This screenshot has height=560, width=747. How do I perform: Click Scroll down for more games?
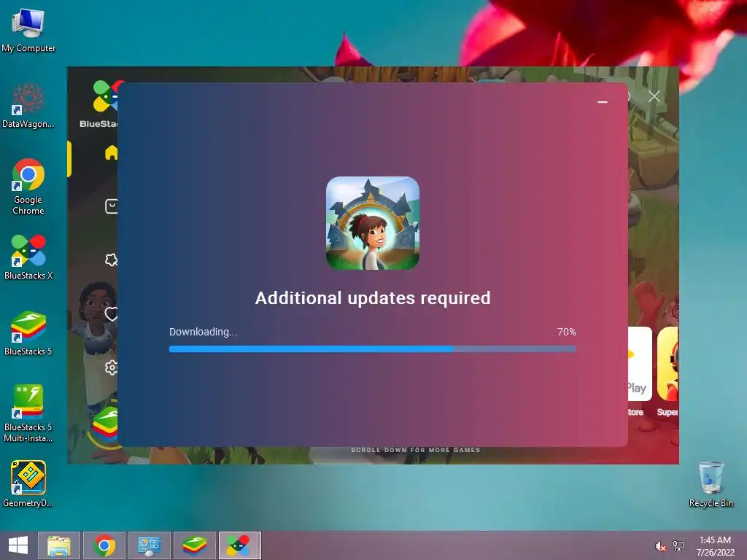[415, 450]
